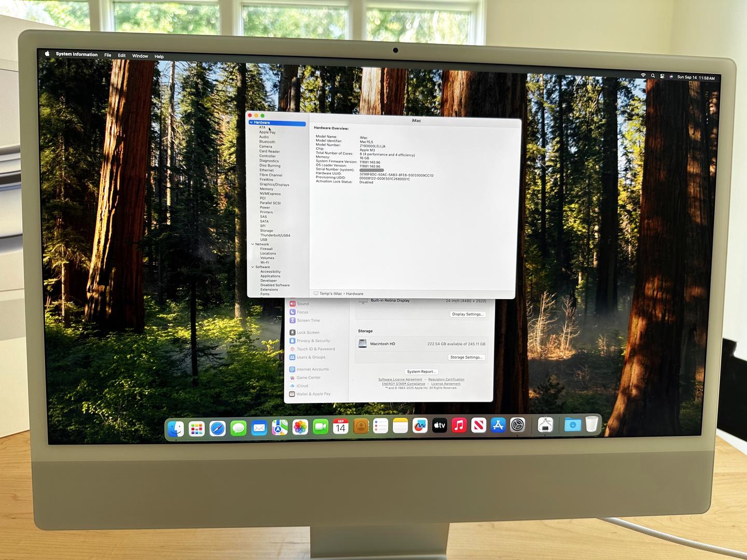Launch Maps from the Dock
Screen dimensions: 747x560
[x=280, y=428]
